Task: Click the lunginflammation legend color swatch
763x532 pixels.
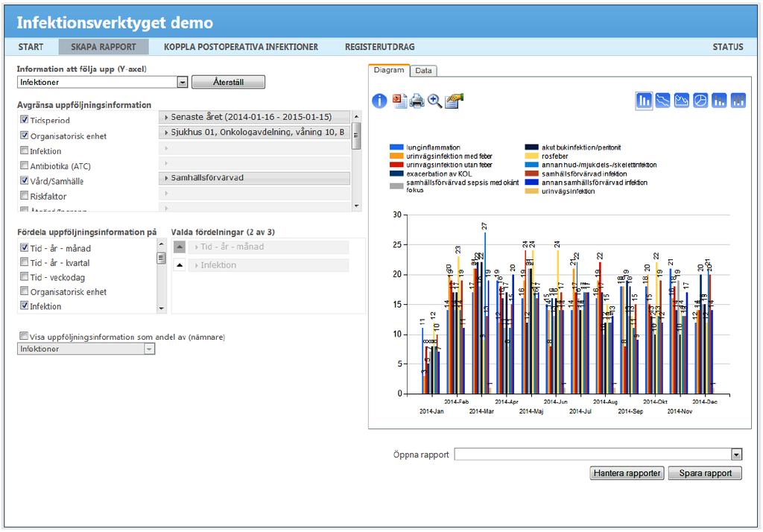Action: point(396,148)
